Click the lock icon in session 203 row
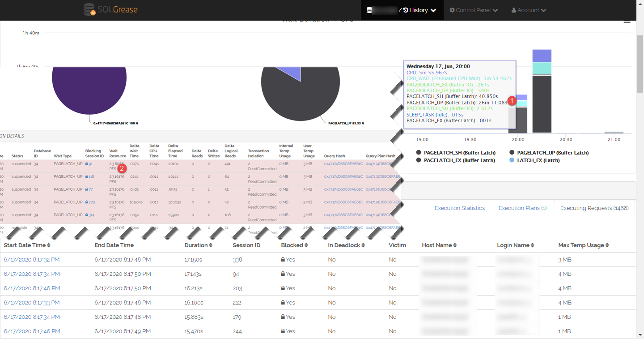644x339 pixels. pyautogui.click(x=283, y=288)
